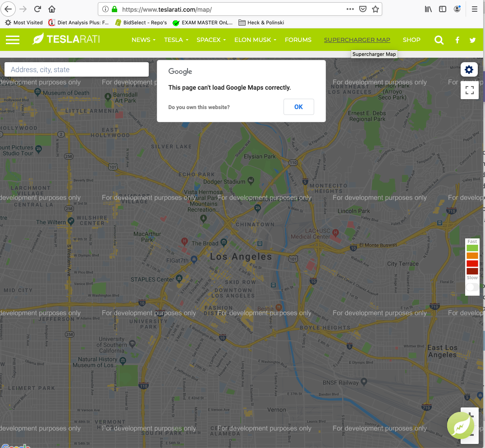
Task: Click the green Fast legend swatch
Action: point(472,248)
